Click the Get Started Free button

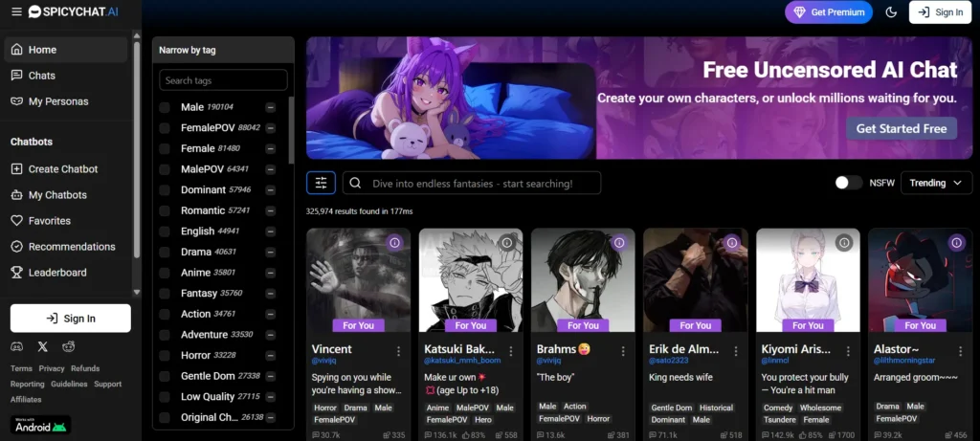(x=902, y=128)
